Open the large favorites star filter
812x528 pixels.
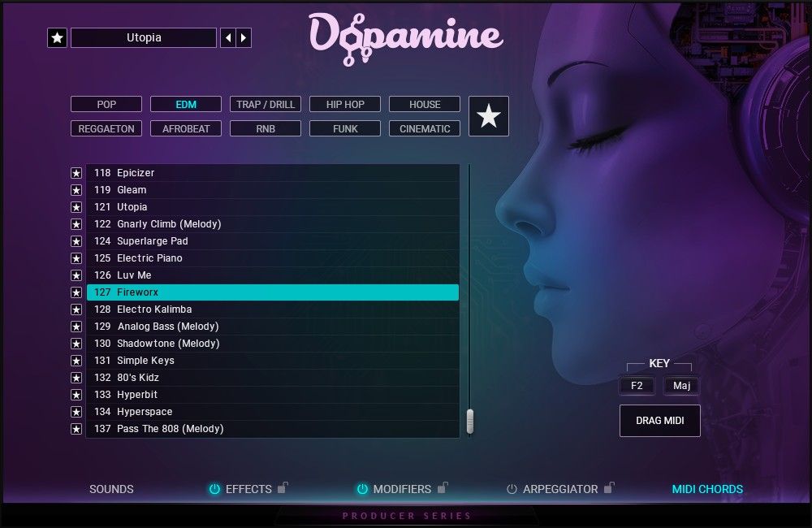click(489, 116)
